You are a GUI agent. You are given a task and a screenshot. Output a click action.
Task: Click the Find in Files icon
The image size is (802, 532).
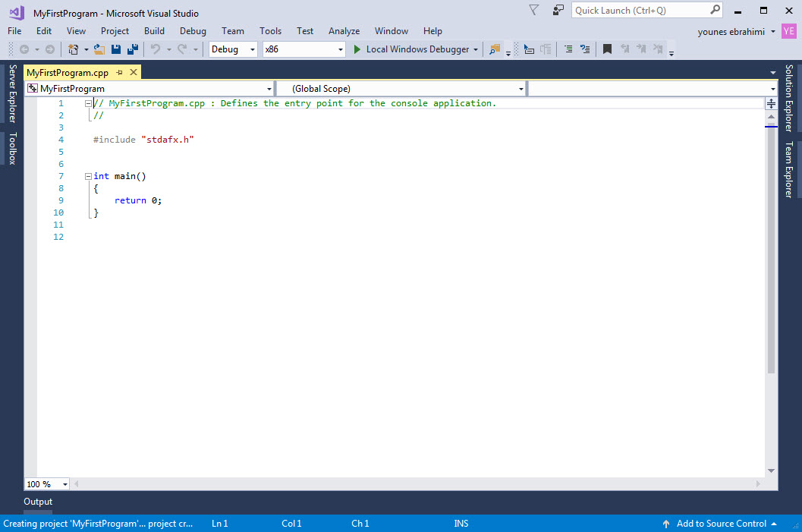[x=495, y=49]
